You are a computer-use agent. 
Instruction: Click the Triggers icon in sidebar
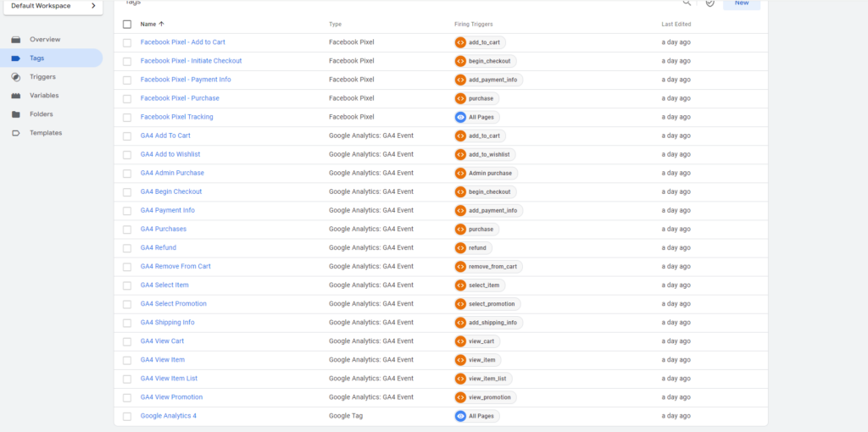click(x=15, y=77)
